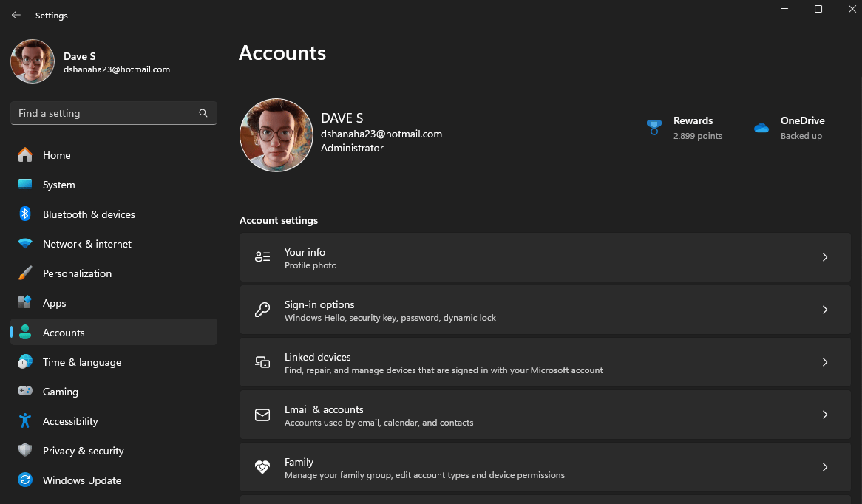Click the Windows Update sync icon
862x504 pixels.
click(x=25, y=480)
